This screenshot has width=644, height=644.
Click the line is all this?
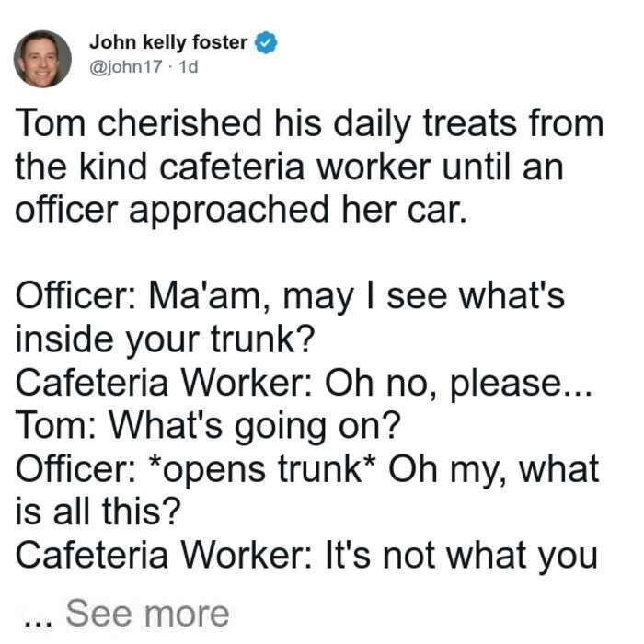pos(98,512)
